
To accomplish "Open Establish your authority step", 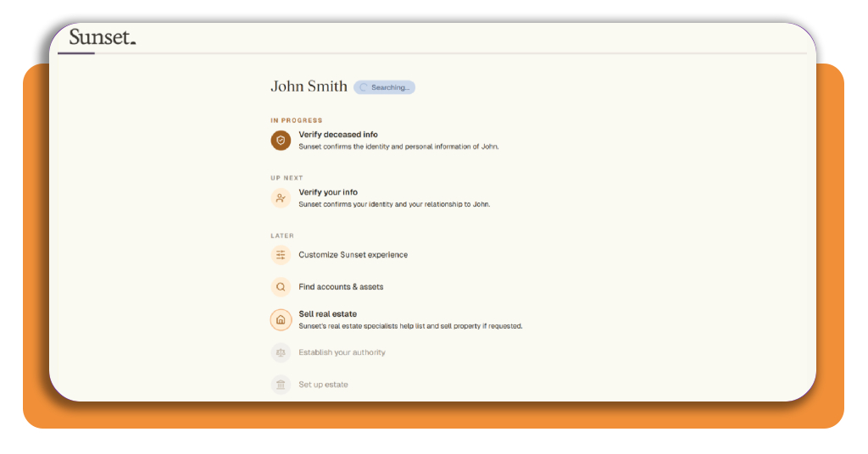I will tap(342, 352).
